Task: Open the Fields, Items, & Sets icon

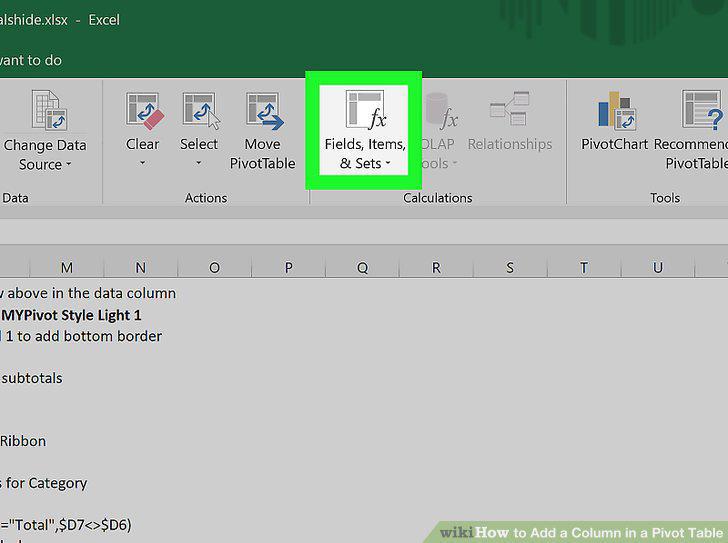Action: coord(366,110)
